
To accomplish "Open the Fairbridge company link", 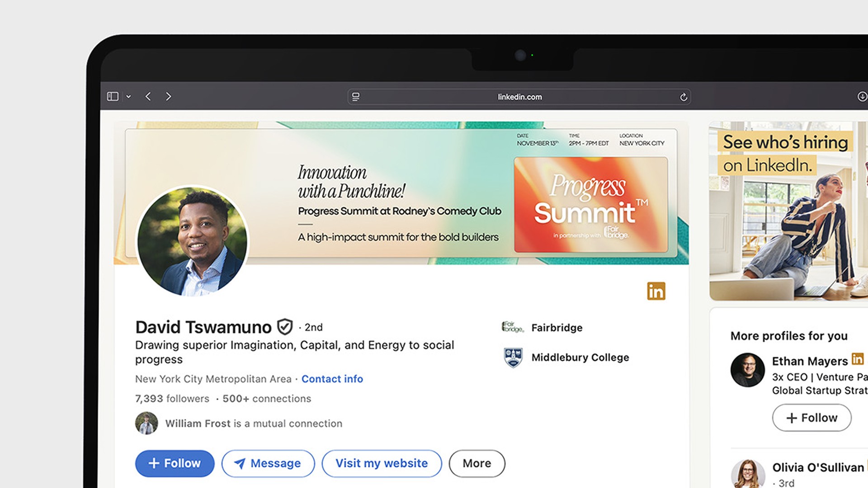I will [556, 328].
